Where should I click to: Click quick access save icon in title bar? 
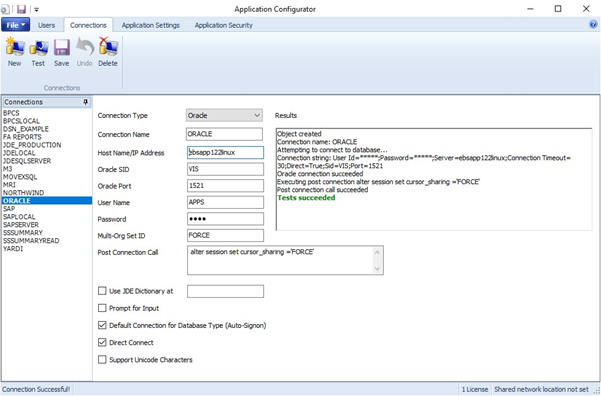point(21,9)
